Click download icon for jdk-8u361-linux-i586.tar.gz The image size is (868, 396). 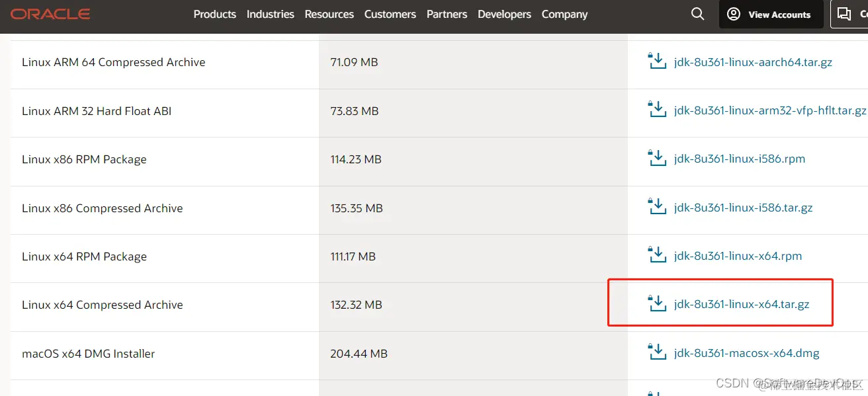656,207
